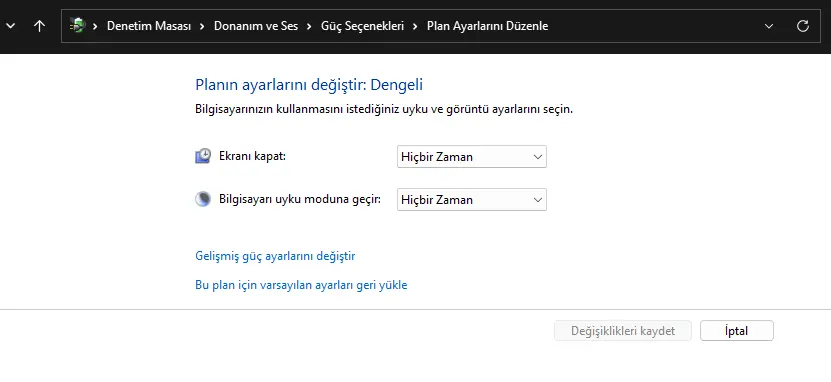Click the Değişiklikleri kaydet button
Viewport: 831px width, 382px height.
point(623,331)
